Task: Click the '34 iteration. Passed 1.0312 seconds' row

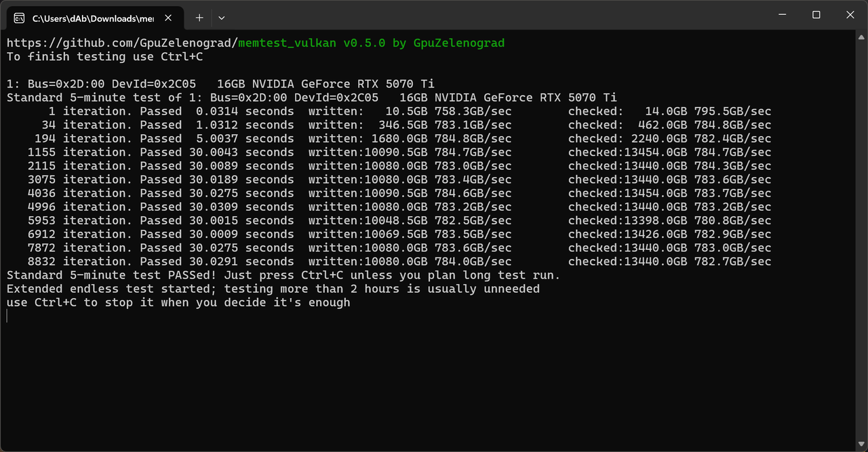Action: coord(389,125)
